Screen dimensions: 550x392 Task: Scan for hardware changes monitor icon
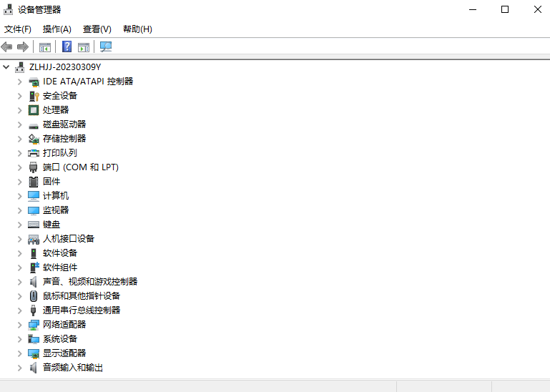[106, 46]
